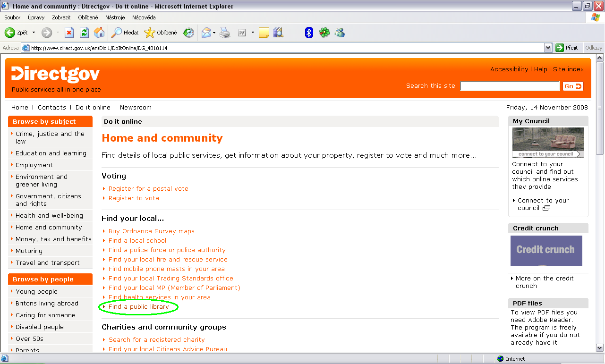Click Register to vote link
The width and height of the screenshot is (605, 364).
tap(134, 198)
